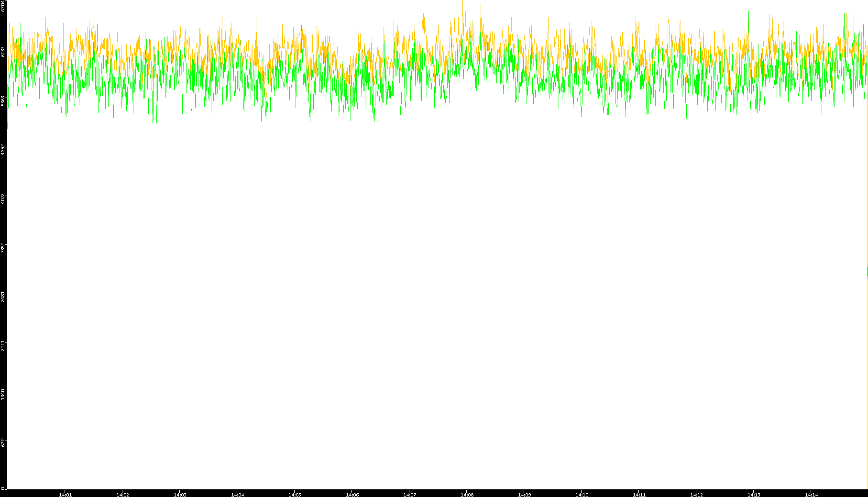Click the 2011 value on vertical axis

point(3,345)
